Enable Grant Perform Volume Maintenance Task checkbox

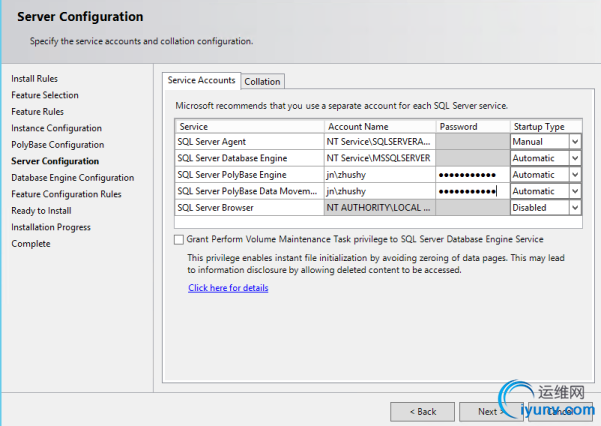pyautogui.click(x=179, y=240)
